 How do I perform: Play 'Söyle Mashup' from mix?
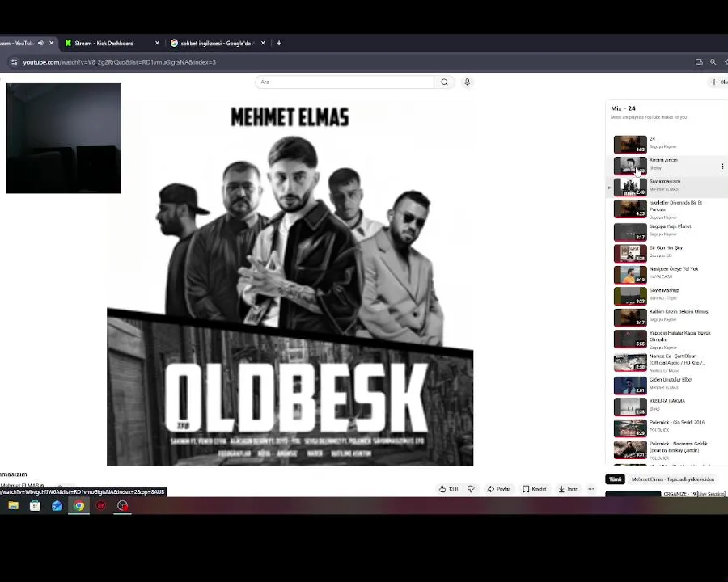667,295
